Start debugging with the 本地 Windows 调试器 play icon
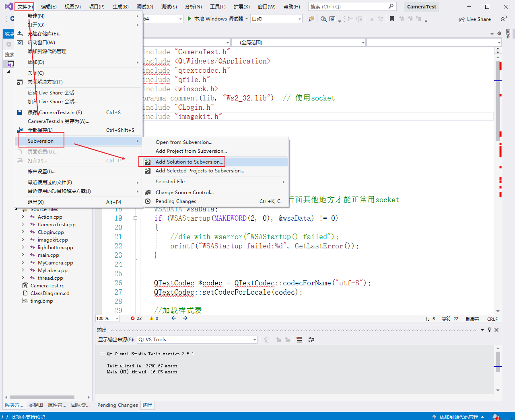 (189, 18)
